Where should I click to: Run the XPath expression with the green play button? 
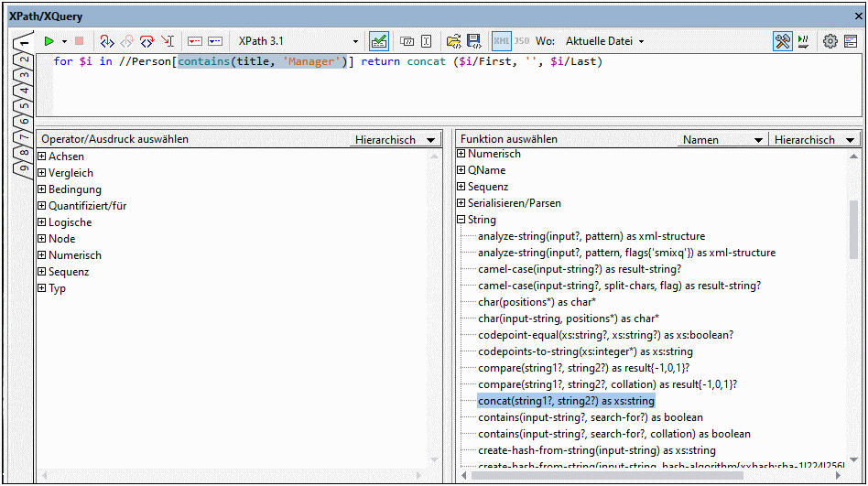pyautogui.click(x=49, y=41)
